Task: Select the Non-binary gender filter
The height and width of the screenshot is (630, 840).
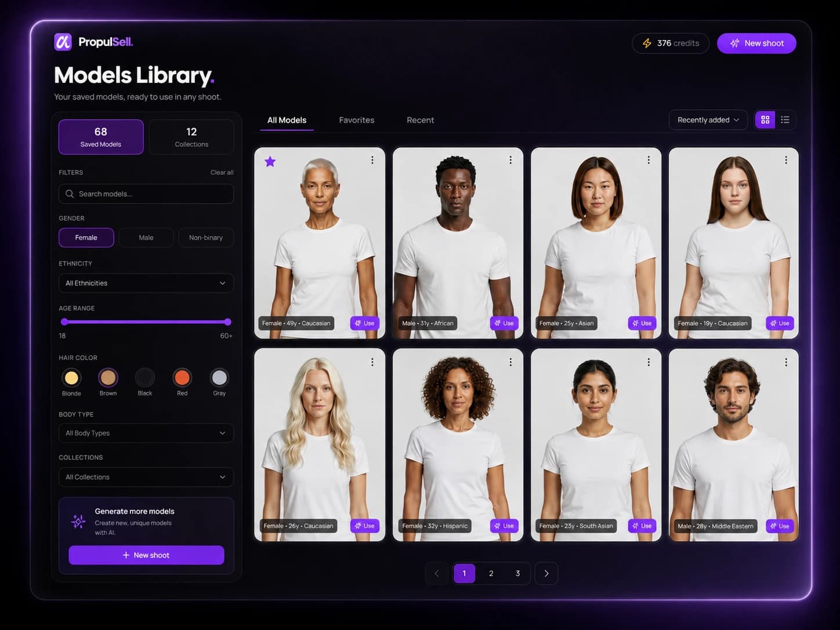Action: tap(206, 237)
